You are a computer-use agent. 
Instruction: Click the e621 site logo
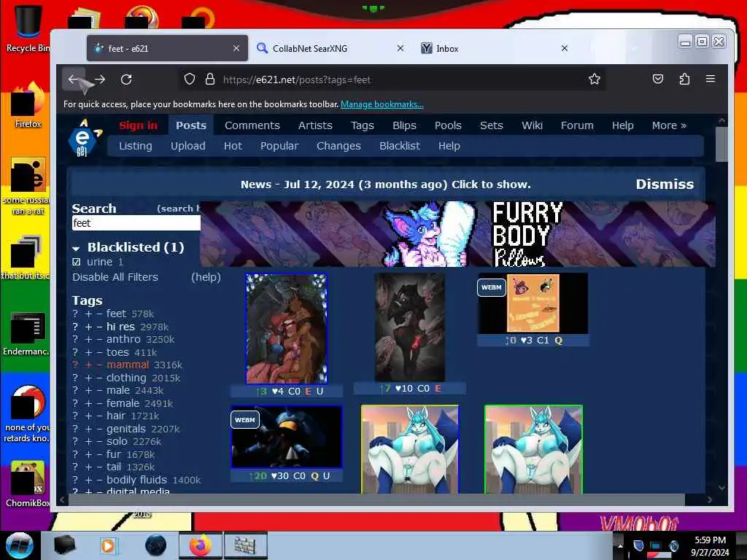[84, 138]
